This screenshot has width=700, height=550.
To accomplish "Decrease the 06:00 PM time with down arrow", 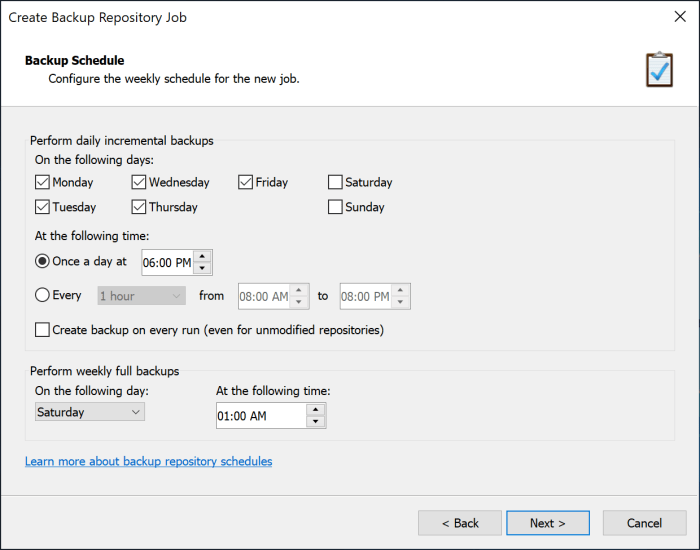I will [x=202, y=268].
